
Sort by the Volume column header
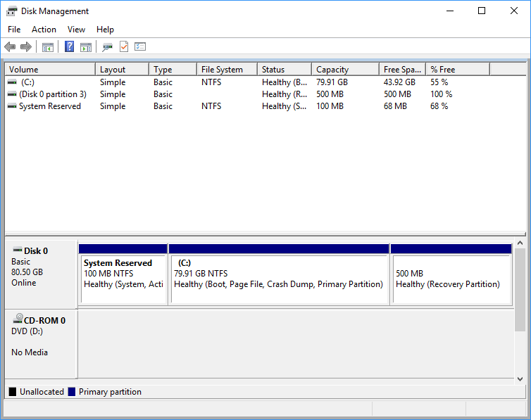(50, 70)
